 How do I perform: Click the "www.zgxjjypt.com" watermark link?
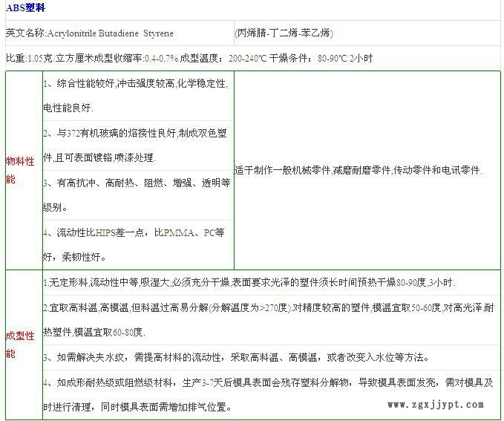pos(436,405)
